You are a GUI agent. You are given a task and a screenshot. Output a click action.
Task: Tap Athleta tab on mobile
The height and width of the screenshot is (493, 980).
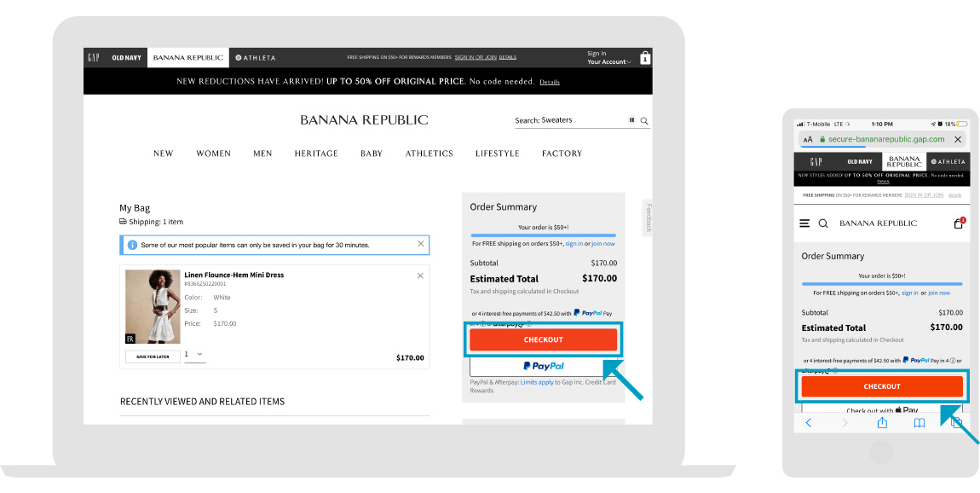point(948,161)
